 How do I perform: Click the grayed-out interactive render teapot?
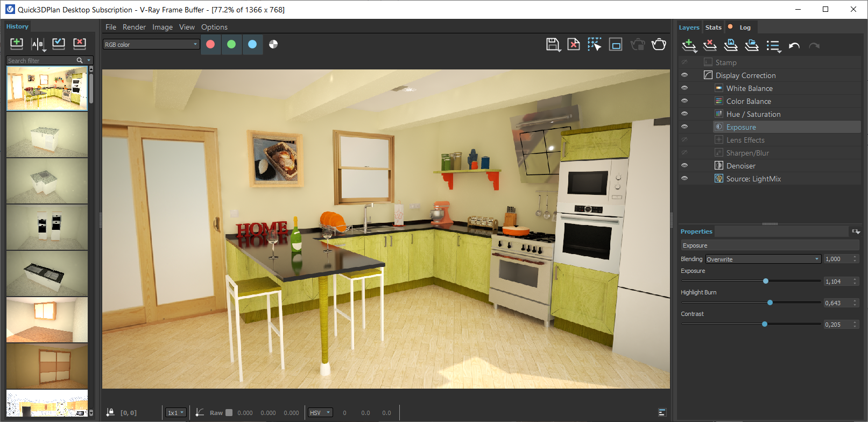[638, 44]
